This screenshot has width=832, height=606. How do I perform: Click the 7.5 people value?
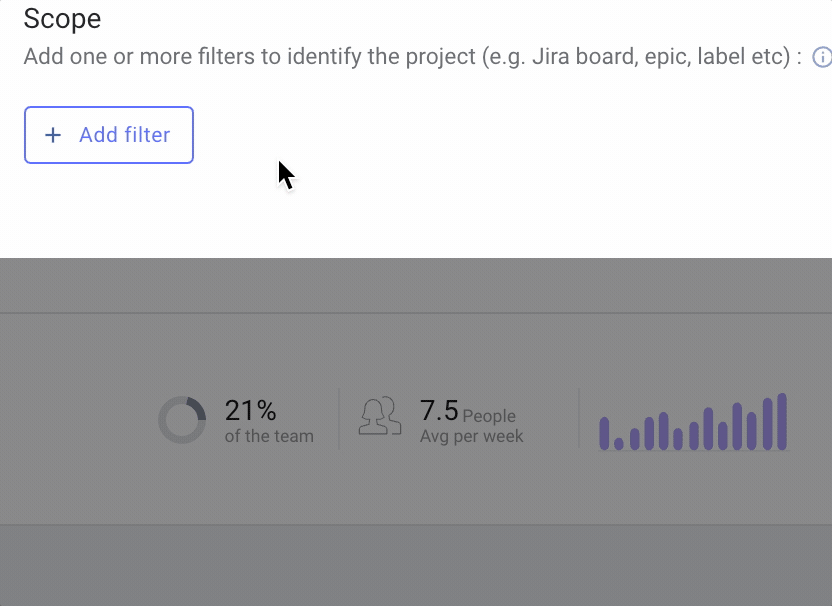click(x=439, y=410)
